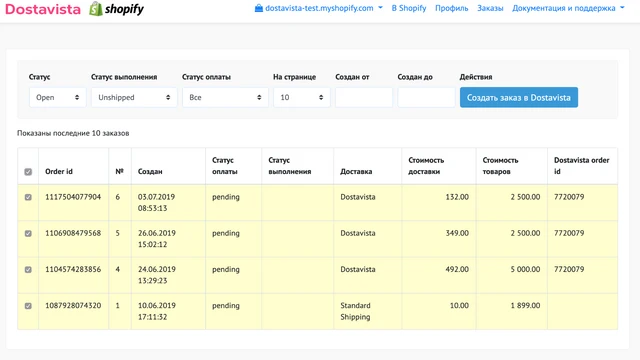Uncheck order 1087928074320 checkbox
This screenshot has height=360, width=640.
coord(28,306)
